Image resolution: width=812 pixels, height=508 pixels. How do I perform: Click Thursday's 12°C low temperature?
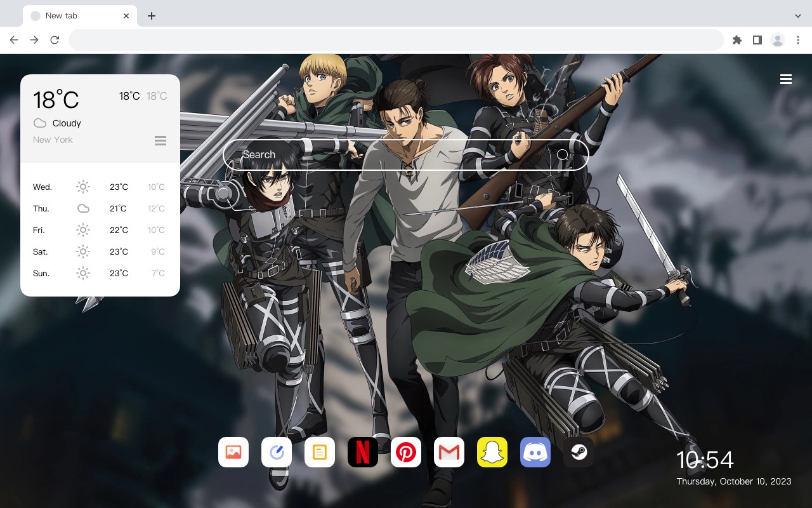pos(157,208)
